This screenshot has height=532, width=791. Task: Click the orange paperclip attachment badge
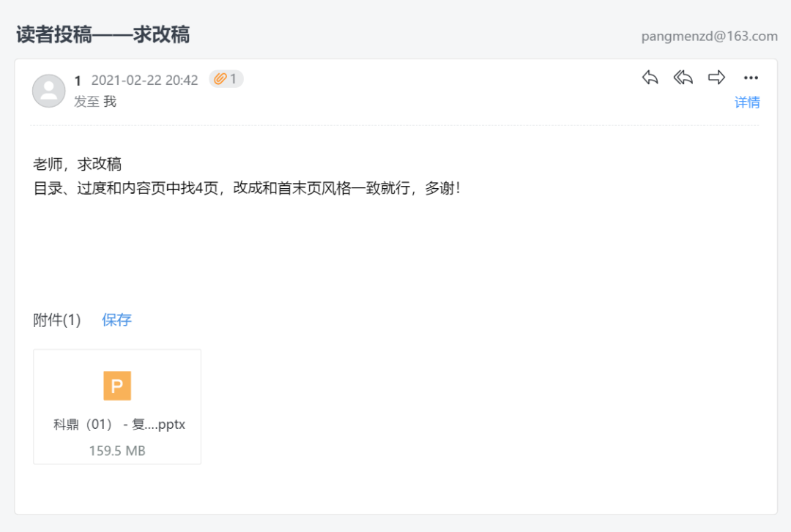coord(226,79)
